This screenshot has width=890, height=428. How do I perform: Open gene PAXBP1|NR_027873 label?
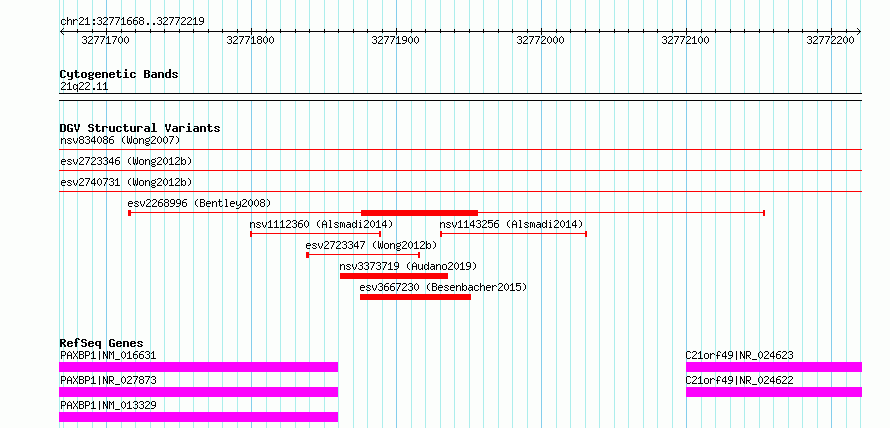[x=108, y=381]
